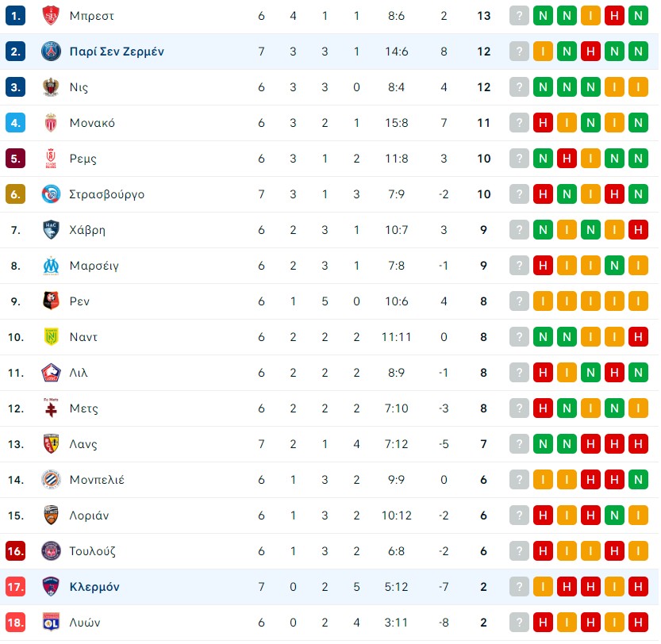Image resolution: width=661 pixels, height=644 pixels.
Task: Open the Χάβρη team link
Action: (x=87, y=230)
